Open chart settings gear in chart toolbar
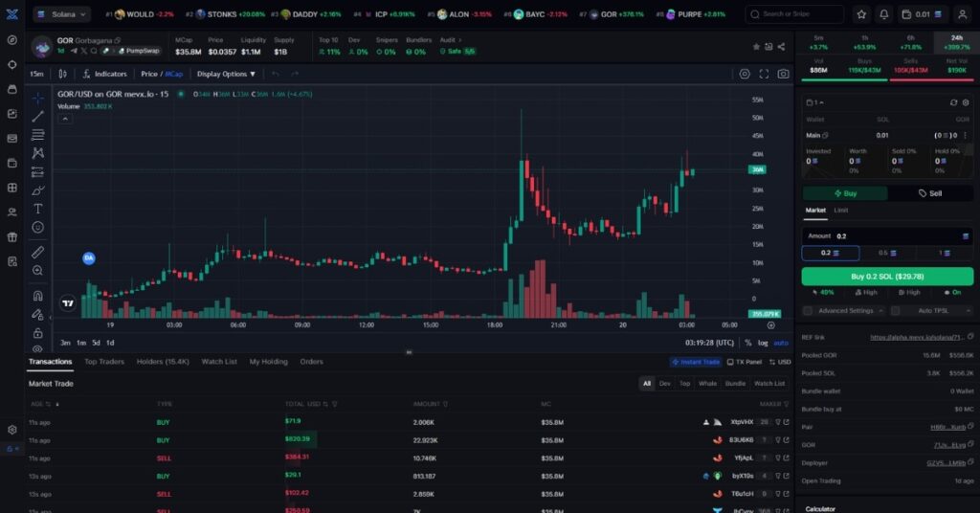 [745, 74]
